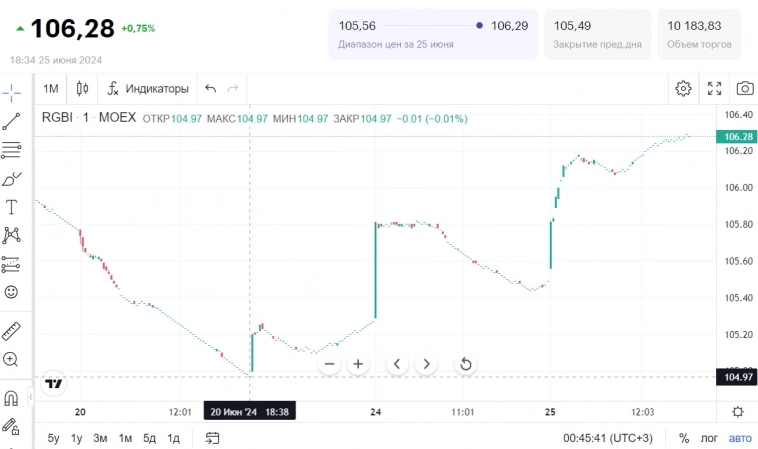This screenshot has height=449, width=758.
Task: Take a chart snapshot with camera icon
Action: pos(744,88)
